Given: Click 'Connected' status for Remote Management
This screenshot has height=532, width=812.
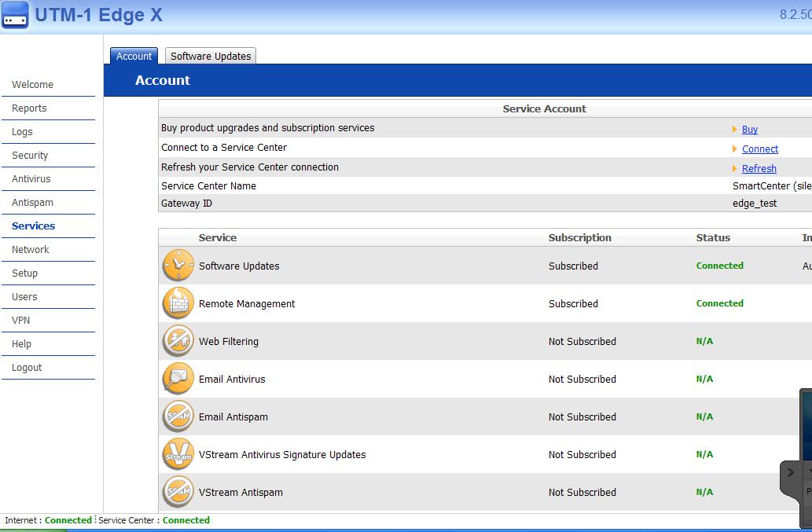Looking at the screenshot, I should coord(719,303).
